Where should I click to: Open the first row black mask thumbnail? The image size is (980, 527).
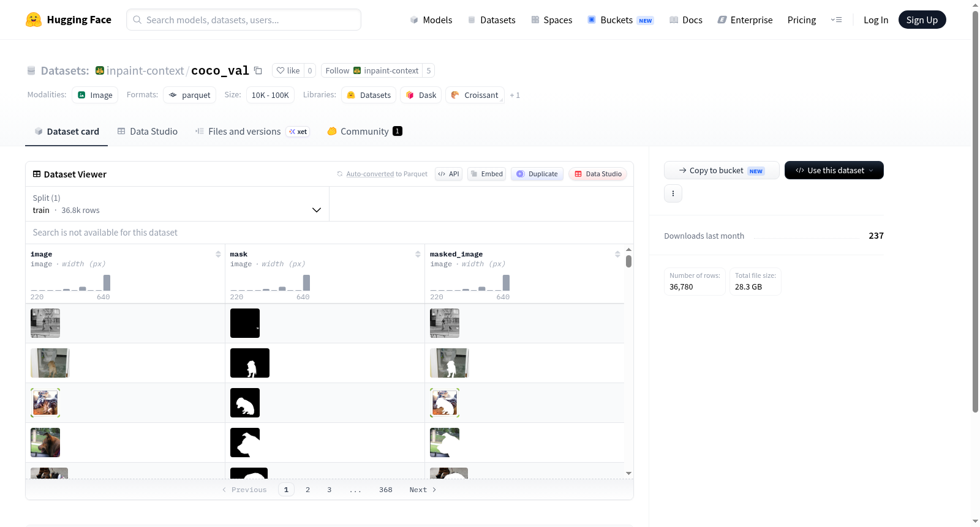(245, 323)
